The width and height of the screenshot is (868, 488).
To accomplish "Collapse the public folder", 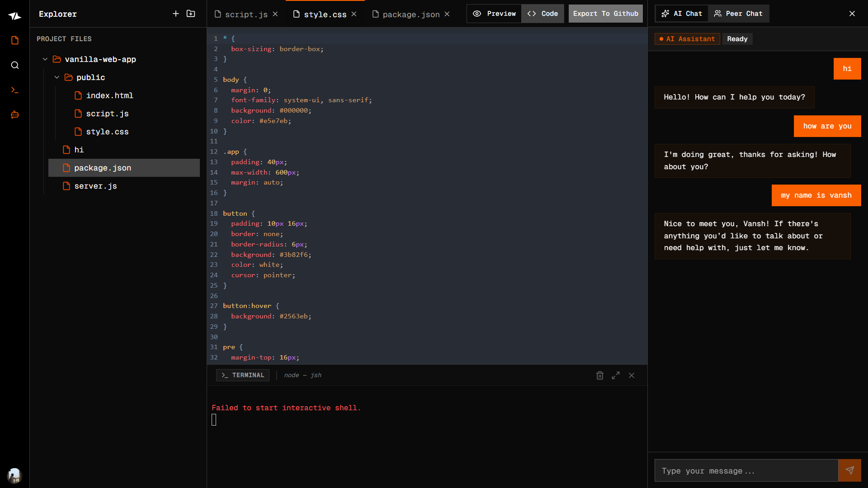I will point(57,77).
